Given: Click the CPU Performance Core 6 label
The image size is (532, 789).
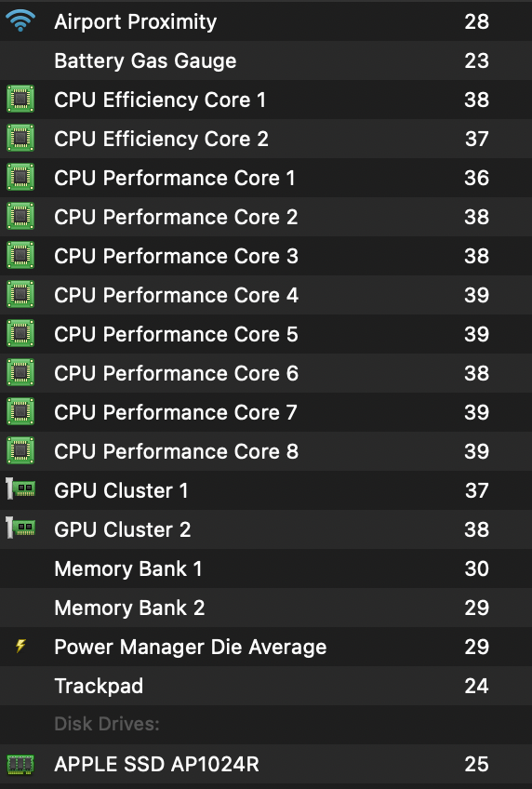Looking at the screenshot, I should [176, 373].
